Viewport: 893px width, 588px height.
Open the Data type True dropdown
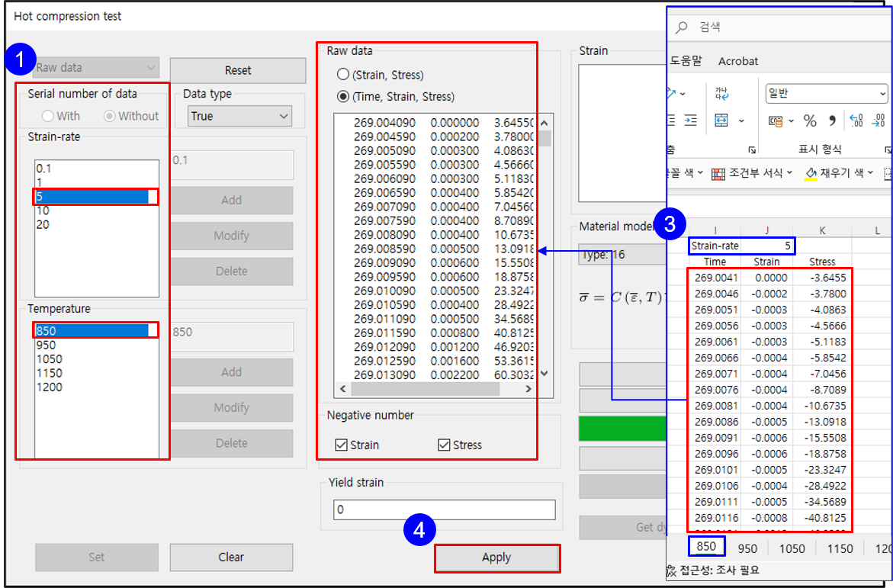click(239, 116)
